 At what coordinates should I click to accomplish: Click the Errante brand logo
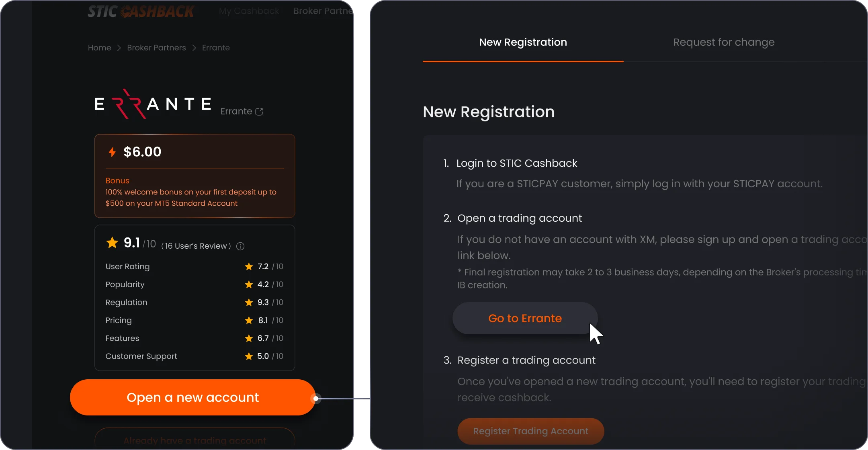click(x=153, y=104)
